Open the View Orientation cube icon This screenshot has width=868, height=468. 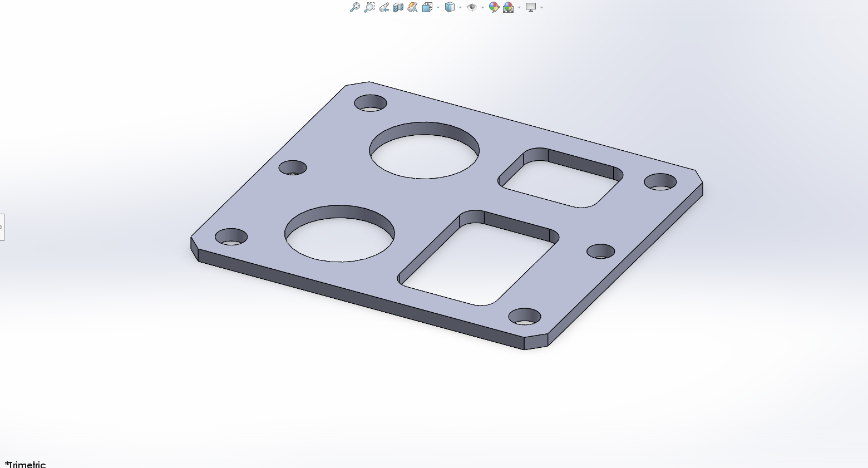427,7
